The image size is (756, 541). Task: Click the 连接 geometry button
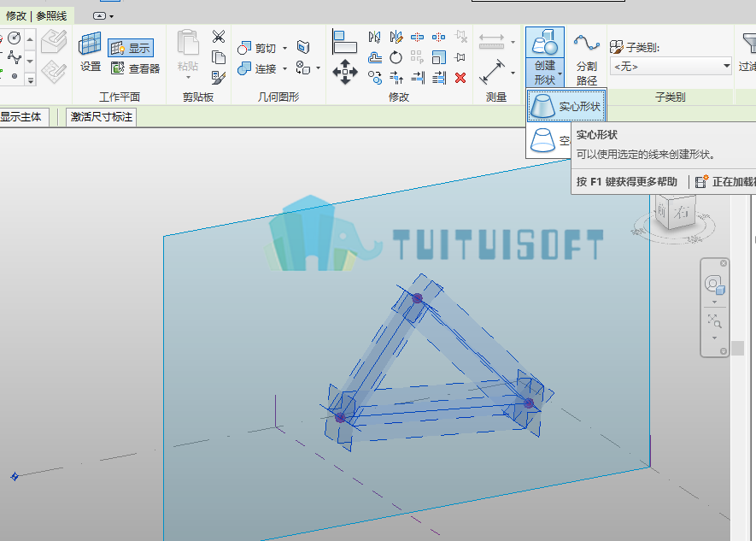click(x=258, y=69)
